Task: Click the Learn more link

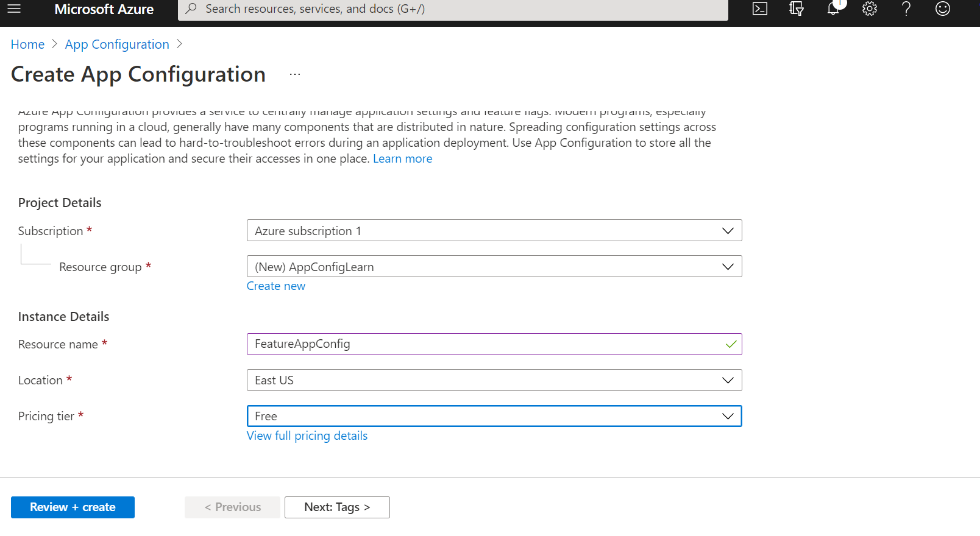Action: click(402, 159)
